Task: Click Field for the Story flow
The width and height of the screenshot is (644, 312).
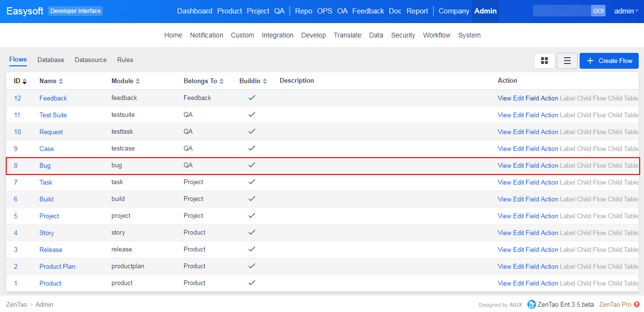Action: (532, 233)
